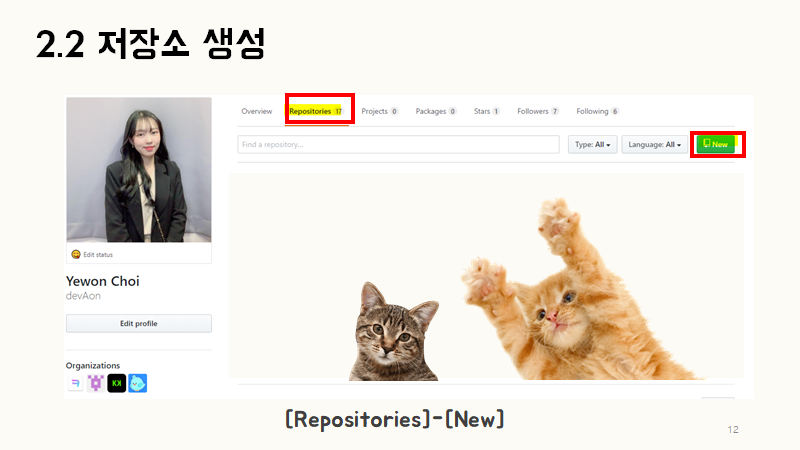Click the repo icon on the New button
This screenshot has height=450, width=800.
pyautogui.click(x=707, y=143)
